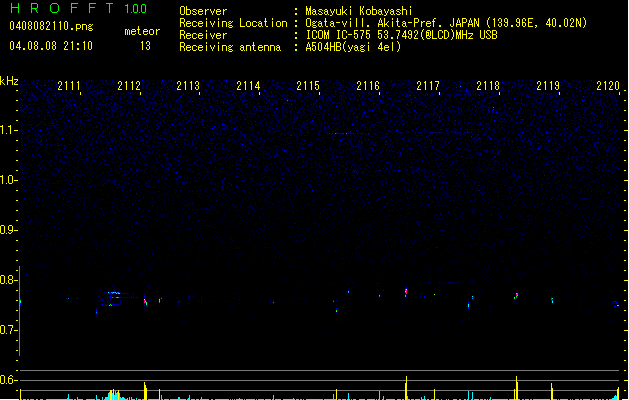629x400 pixels.
Task: Click the meteor label
Action: coord(142,31)
